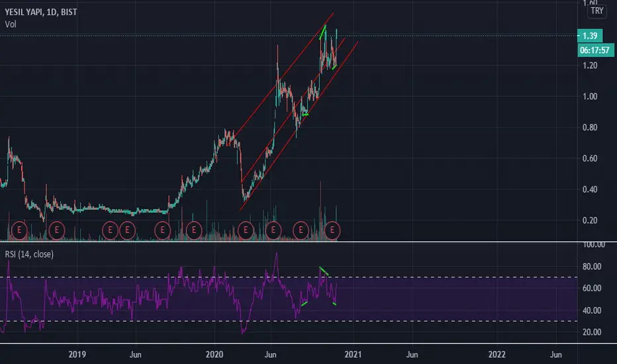The width and height of the screenshot is (617, 364).
Task: Click the 40.00 RSI scale value
Action: [592, 310]
